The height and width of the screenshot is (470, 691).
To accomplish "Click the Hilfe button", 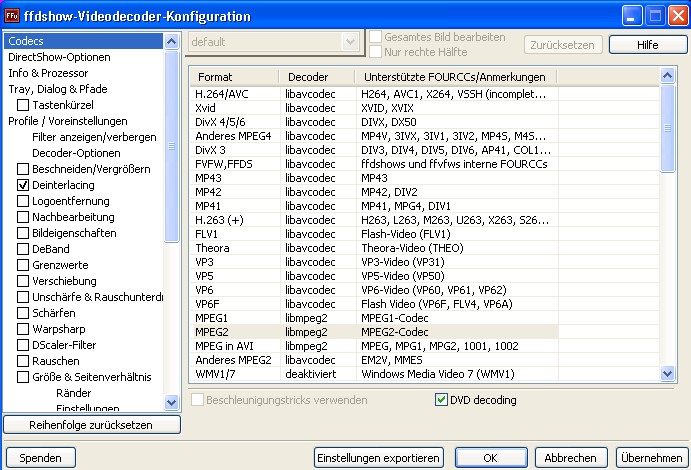I will (x=647, y=45).
